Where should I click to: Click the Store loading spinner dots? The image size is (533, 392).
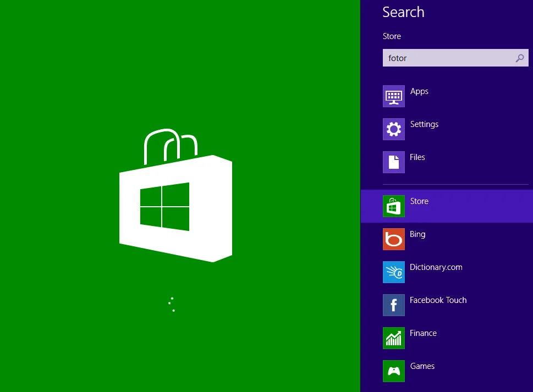171,304
